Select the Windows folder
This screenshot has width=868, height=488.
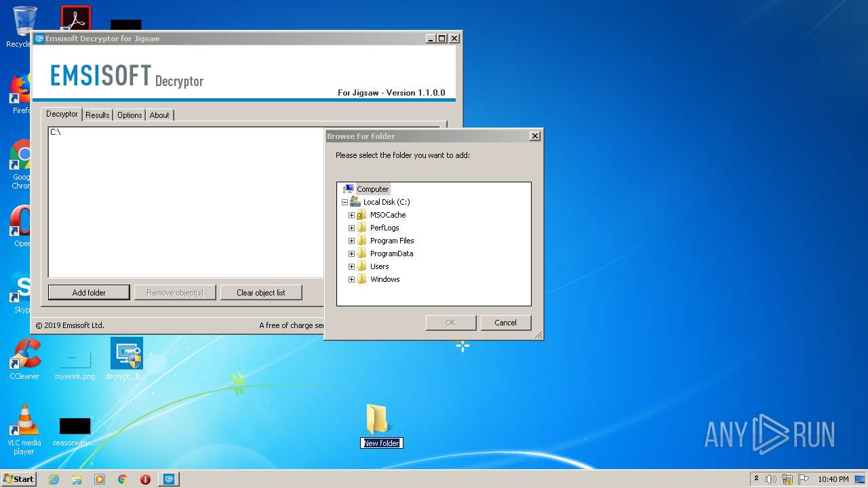384,279
